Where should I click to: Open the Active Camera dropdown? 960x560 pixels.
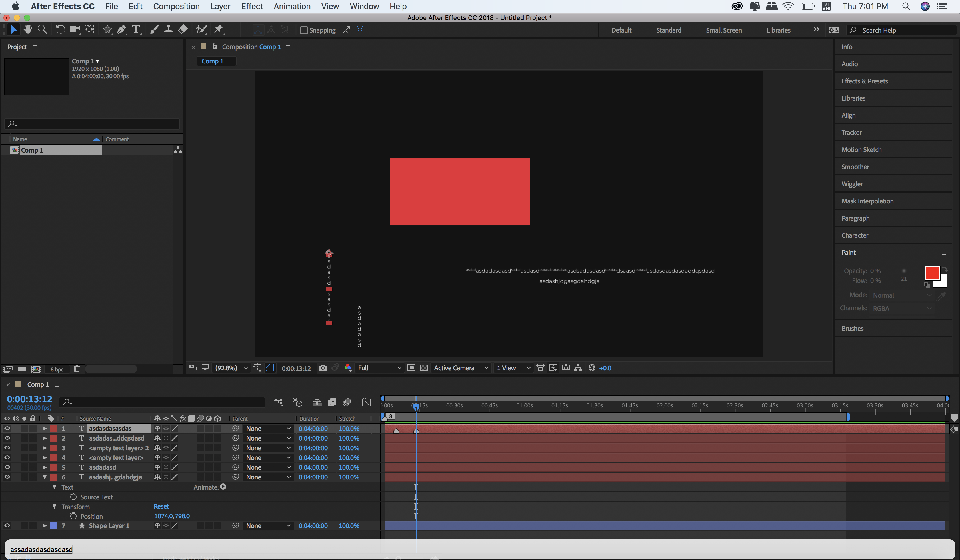461,368
